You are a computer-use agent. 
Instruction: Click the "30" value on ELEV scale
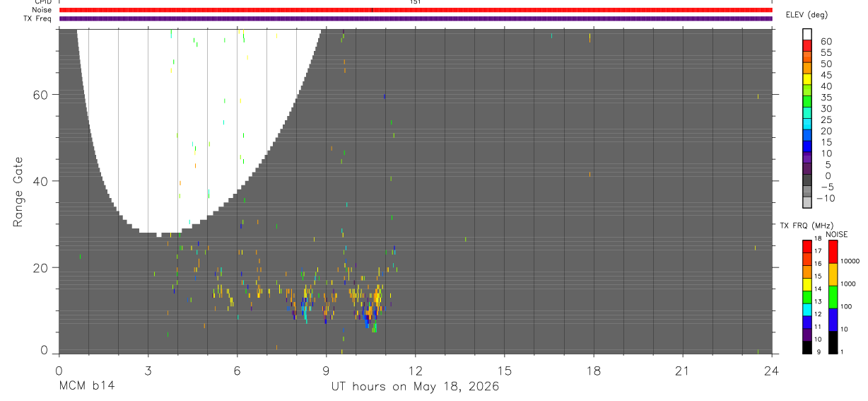coord(825,108)
